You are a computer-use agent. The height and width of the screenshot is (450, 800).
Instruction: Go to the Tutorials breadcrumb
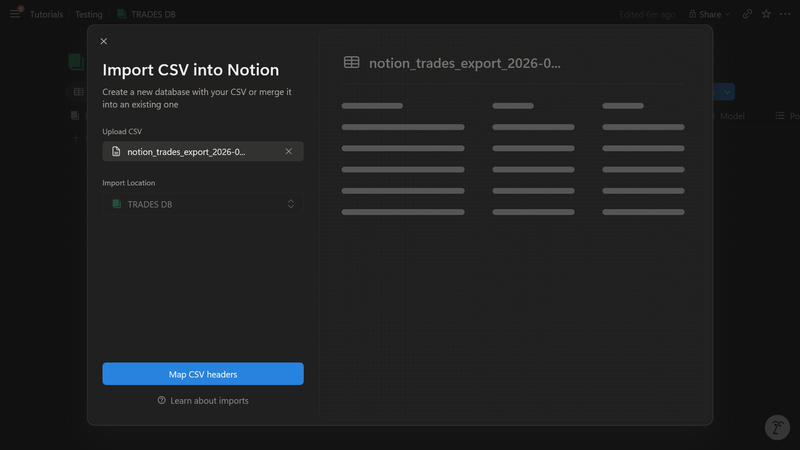pos(46,14)
